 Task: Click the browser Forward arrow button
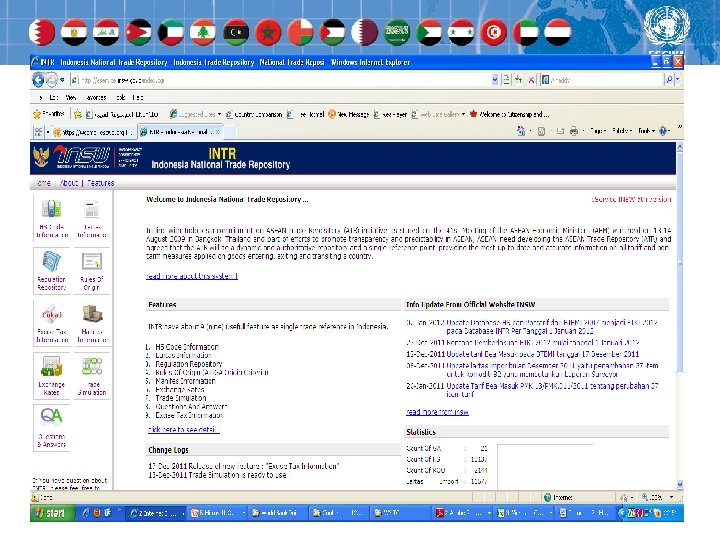[51, 80]
